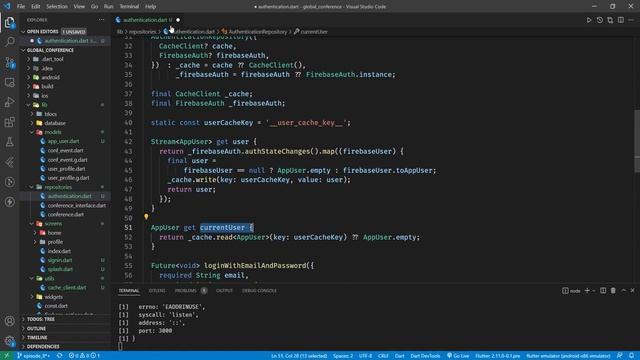Switch to the PROBLEMS panel tab
This screenshot has height=360, width=640.
[x=190, y=291]
